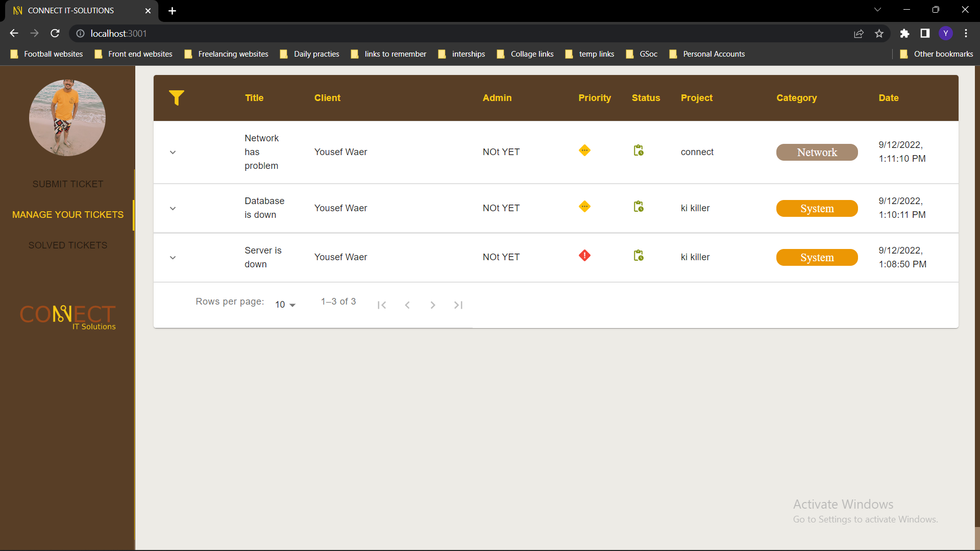Bookmark this page with star icon
Viewport: 980px width, 551px height.
(879, 34)
